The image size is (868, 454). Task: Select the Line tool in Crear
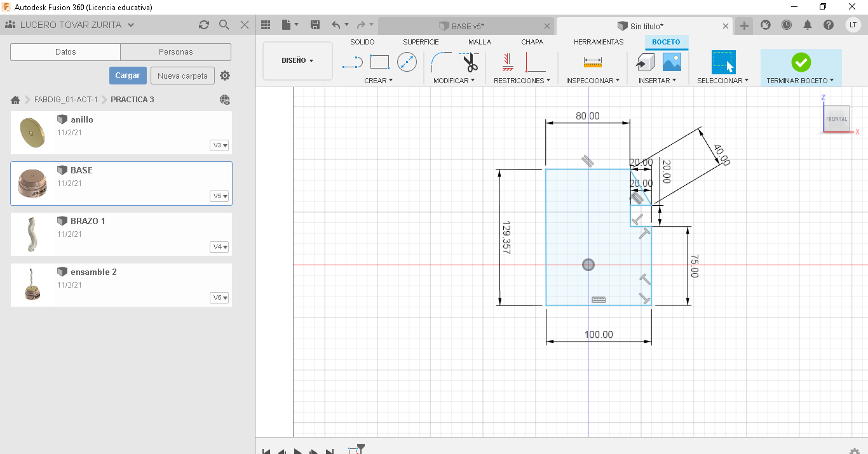coord(352,62)
